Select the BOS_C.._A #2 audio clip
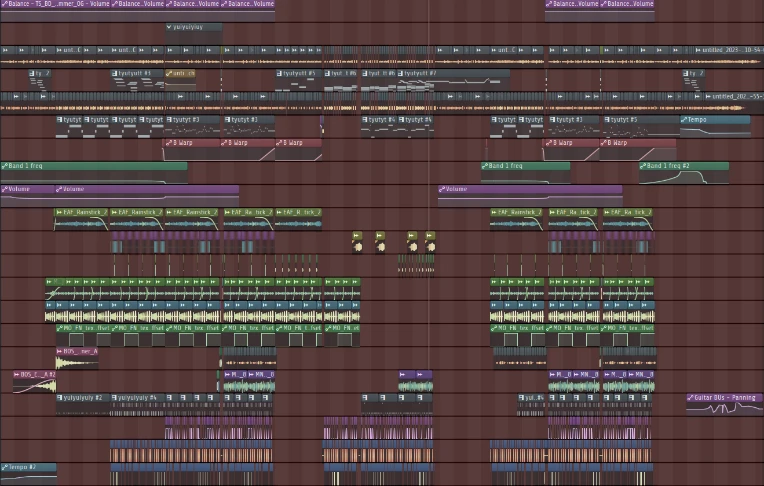 35,382
